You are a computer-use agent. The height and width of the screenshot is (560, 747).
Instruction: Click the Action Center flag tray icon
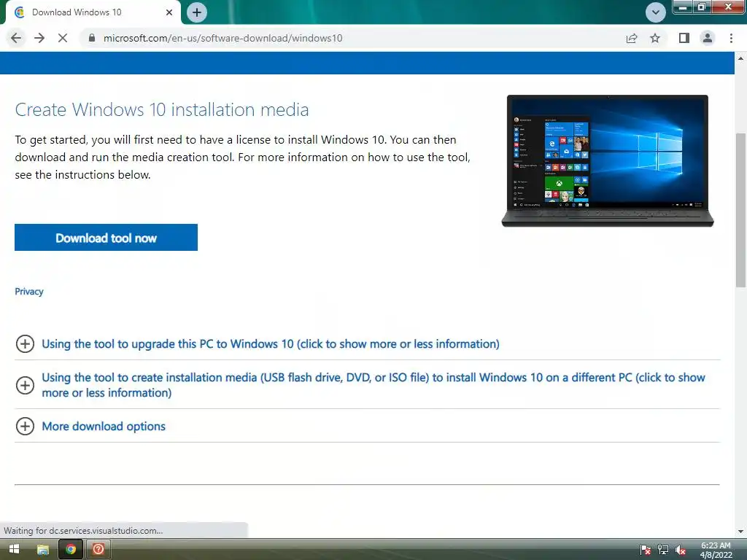tap(645, 550)
